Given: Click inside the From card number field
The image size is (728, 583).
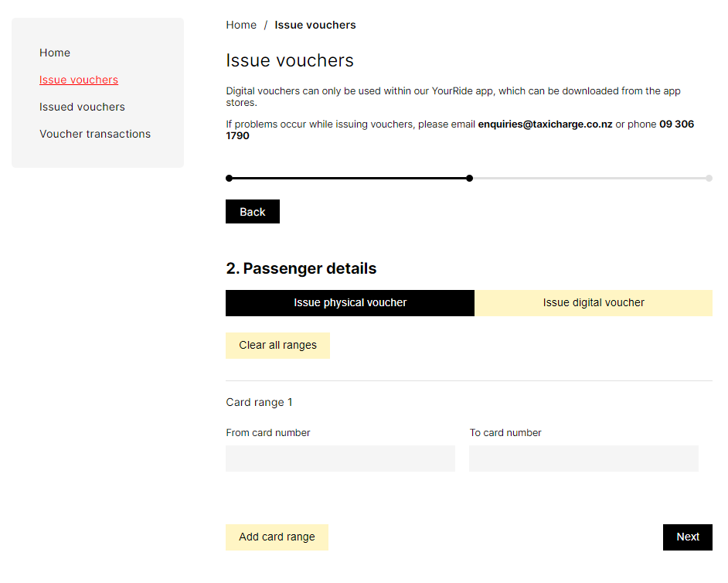Looking at the screenshot, I should (340, 459).
